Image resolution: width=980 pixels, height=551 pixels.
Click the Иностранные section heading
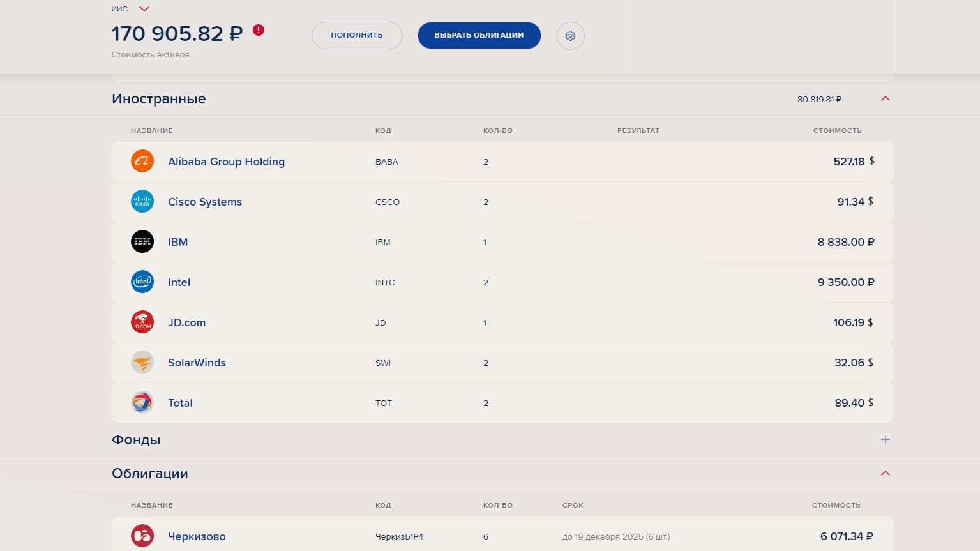(159, 99)
